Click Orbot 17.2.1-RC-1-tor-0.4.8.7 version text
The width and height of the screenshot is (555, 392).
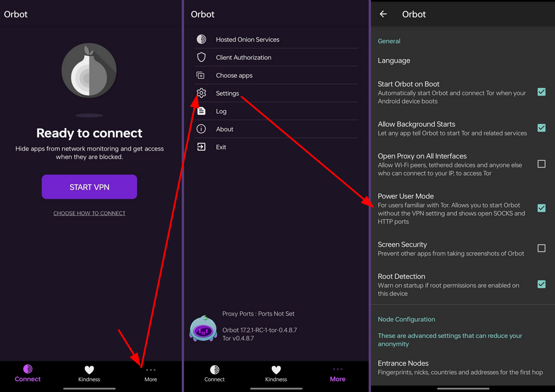[x=260, y=330]
